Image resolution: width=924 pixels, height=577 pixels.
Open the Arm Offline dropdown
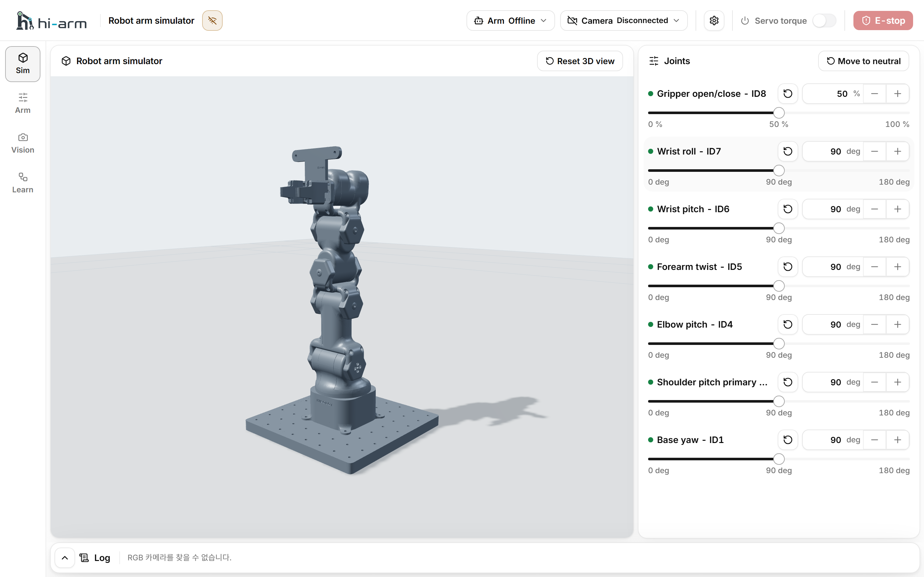click(x=510, y=21)
